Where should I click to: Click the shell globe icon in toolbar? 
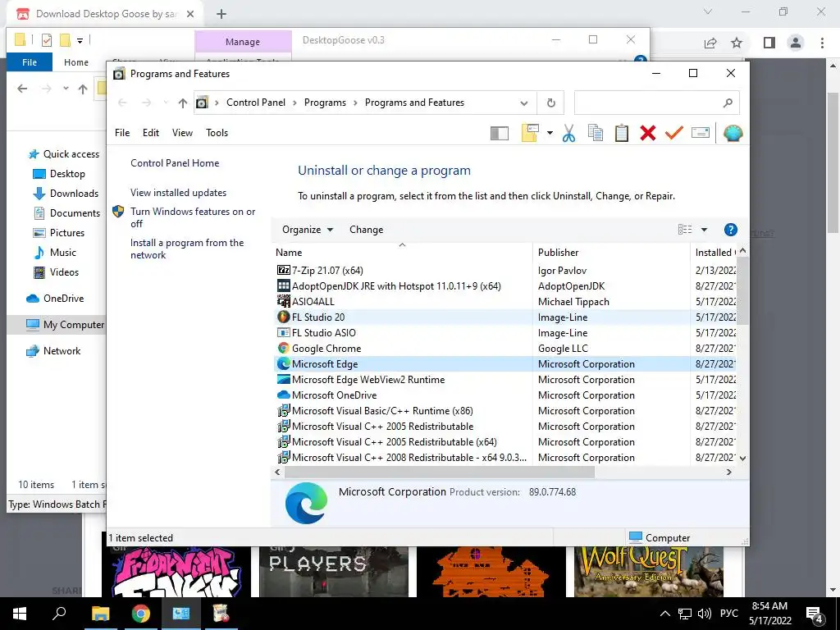pos(733,134)
